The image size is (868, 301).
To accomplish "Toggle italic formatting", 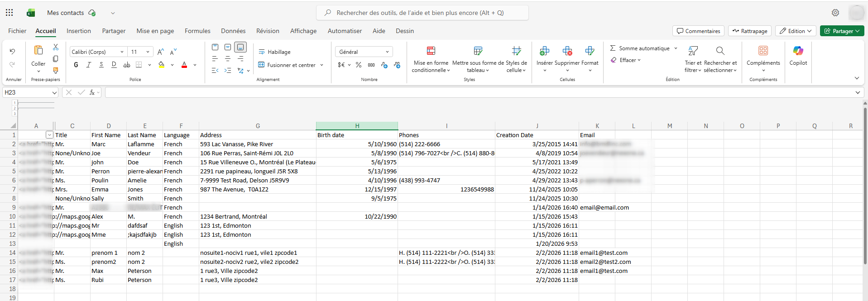I will [x=89, y=65].
